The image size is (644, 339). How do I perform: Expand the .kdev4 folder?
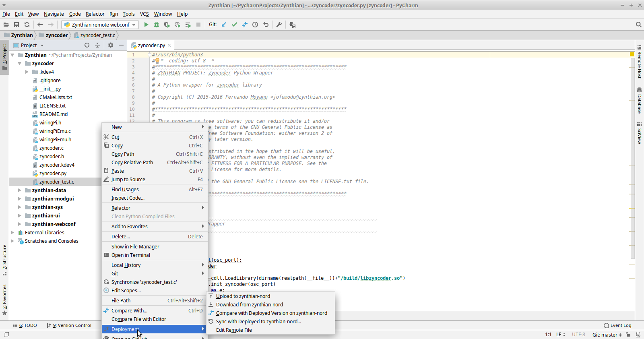pos(27,72)
